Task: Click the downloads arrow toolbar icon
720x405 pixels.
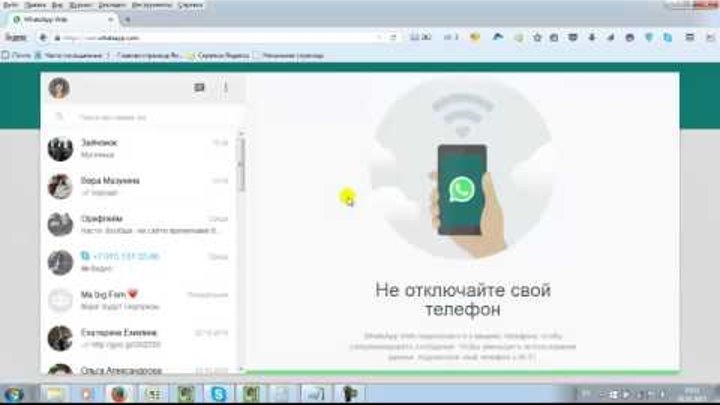Action: [592, 38]
